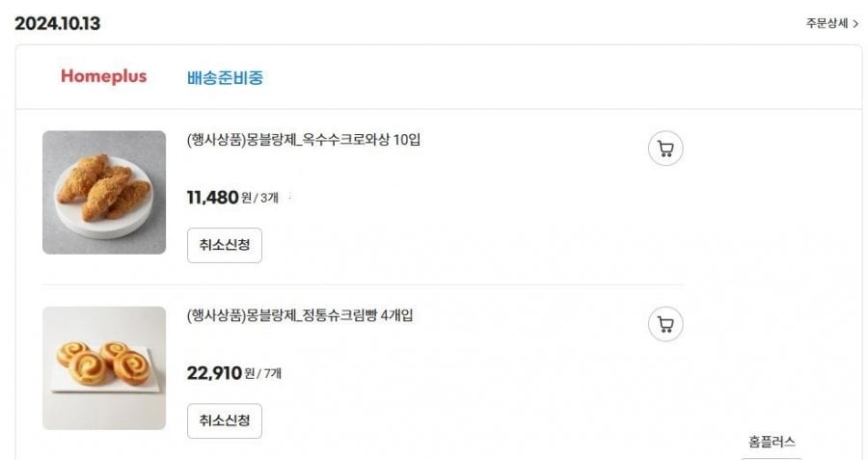Request cancellation for the 옥수수크로와상 order
The width and height of the screenshot is (868, 460).
tap(224, 245)
